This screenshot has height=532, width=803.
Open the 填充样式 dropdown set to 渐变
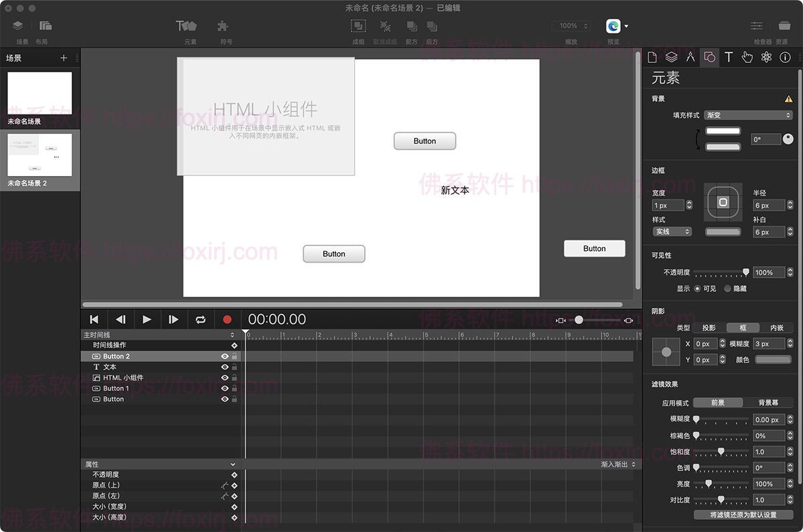748,115
